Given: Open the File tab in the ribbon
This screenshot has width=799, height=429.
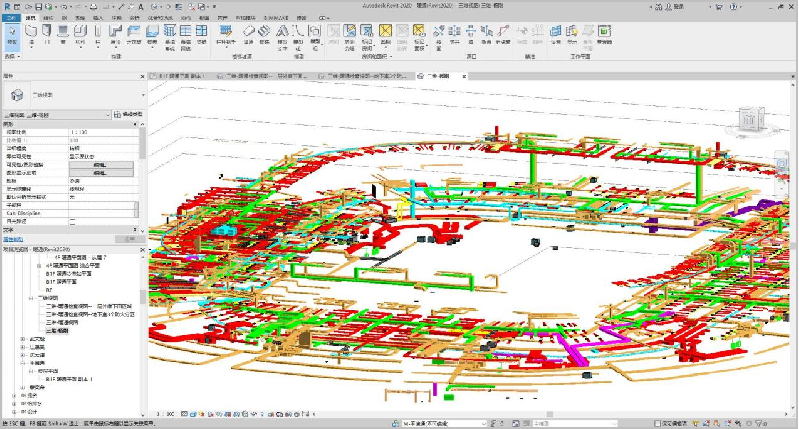Looking at the screenshot, I should click(11, 17).
